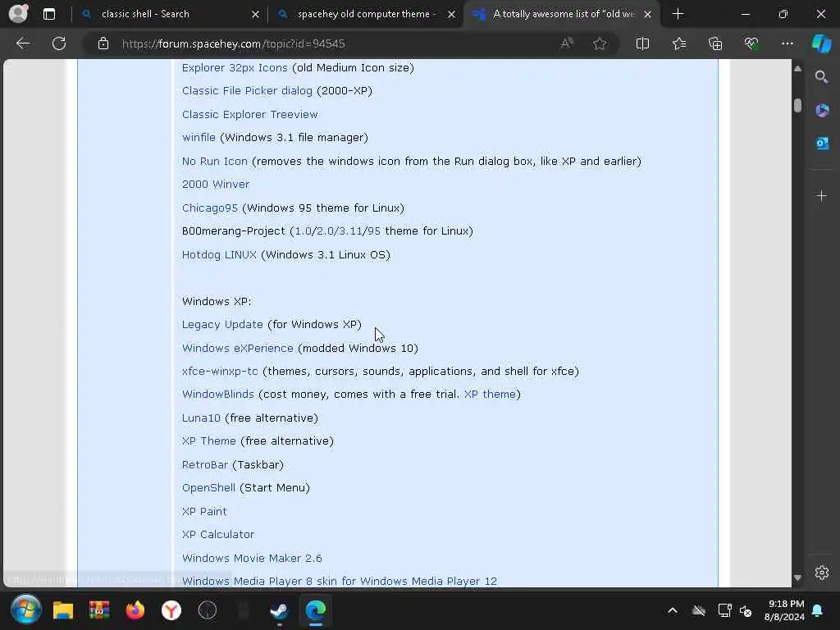The height and width of the screenshot is (630, 840).
Task: Open the Settings and more ellipsis menu
Action: click(787, 43)
